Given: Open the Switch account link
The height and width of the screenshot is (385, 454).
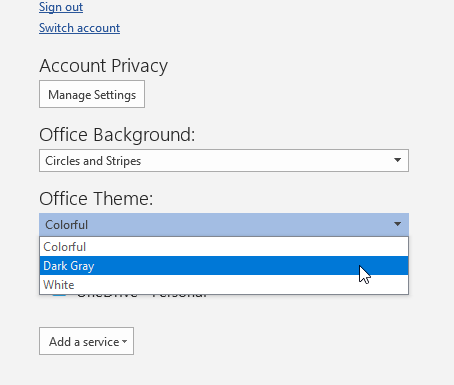Looking at the screenshot, I should pos(79,28).
